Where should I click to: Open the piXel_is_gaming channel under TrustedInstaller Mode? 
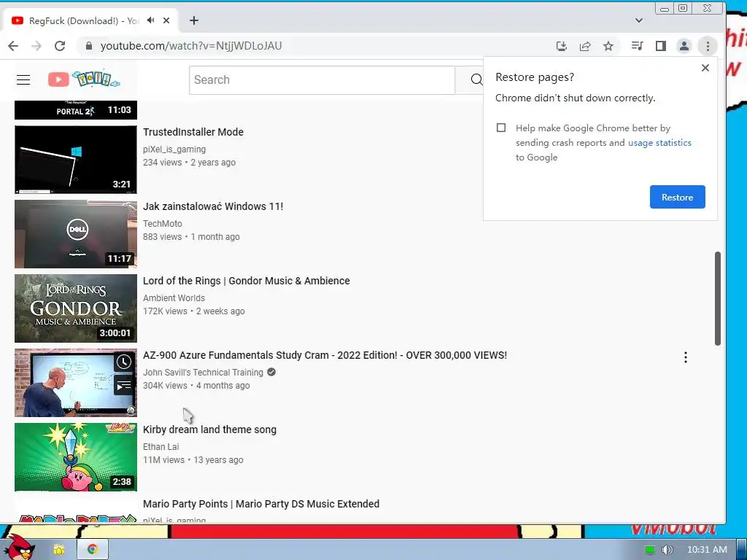(174, 149)
